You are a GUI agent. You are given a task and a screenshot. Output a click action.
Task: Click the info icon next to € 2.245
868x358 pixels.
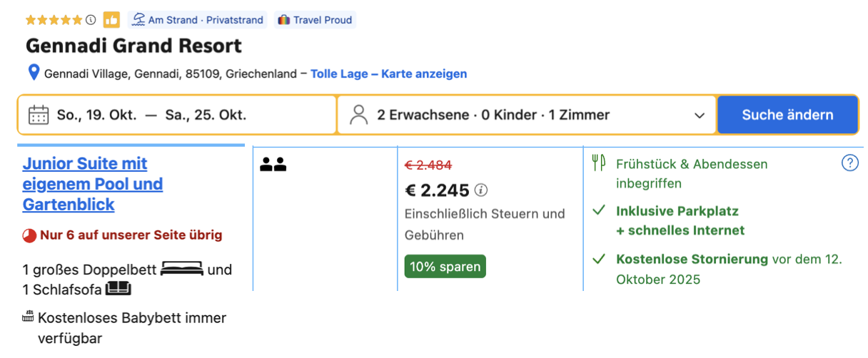(x=481, y=190)
